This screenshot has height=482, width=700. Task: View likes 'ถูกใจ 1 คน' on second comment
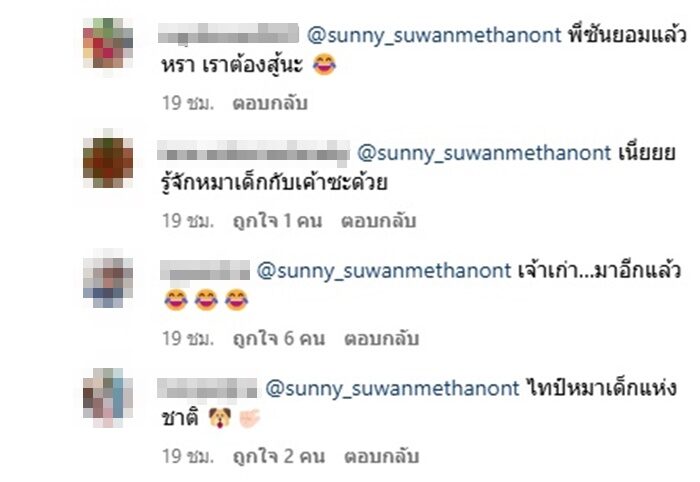click(277, 221)
